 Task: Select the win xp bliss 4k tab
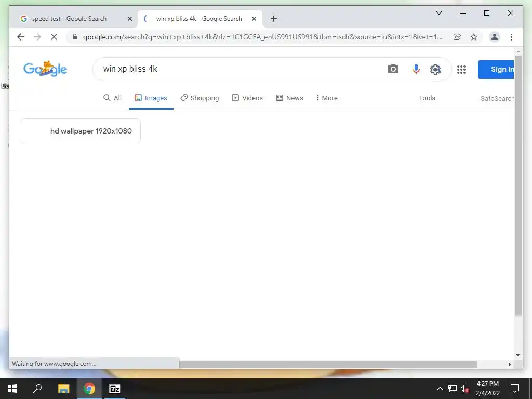(199, 19)
